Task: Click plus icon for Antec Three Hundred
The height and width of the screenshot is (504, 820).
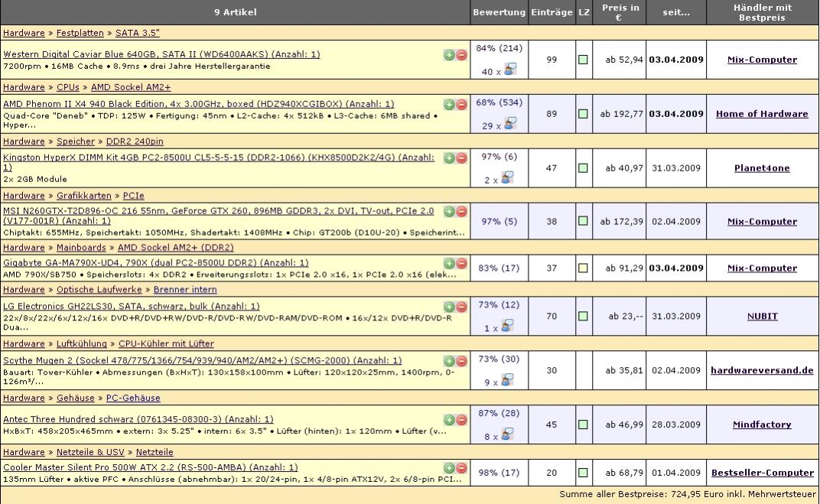Action: [449, 420]
